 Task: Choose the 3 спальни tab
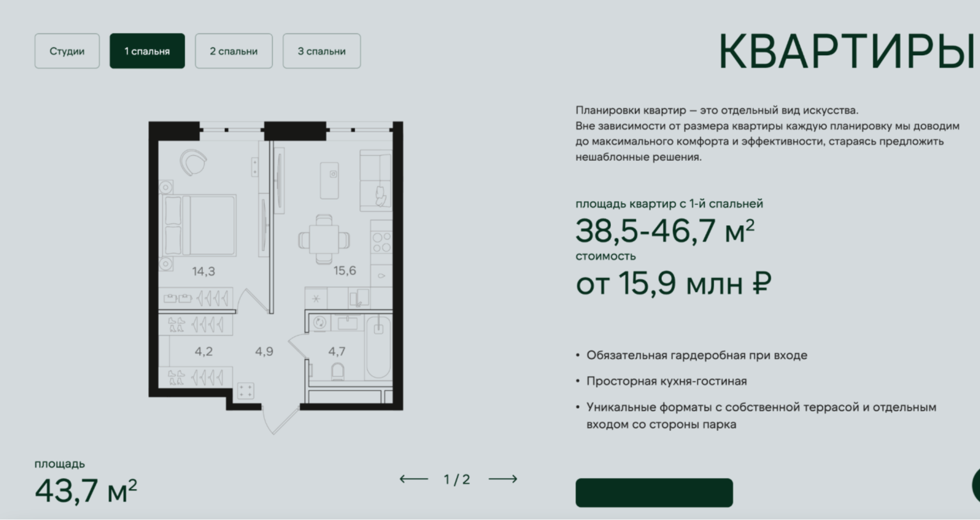(x=322, y=51)
